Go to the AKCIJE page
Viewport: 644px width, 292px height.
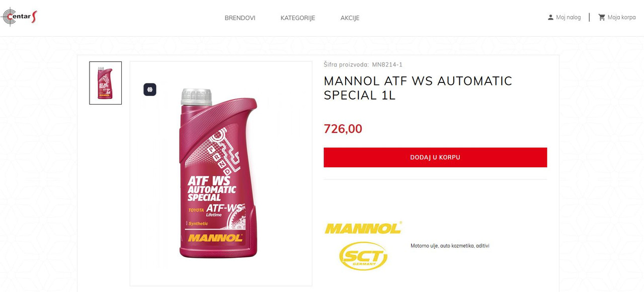pyautogui.click(x=350, y=18)
